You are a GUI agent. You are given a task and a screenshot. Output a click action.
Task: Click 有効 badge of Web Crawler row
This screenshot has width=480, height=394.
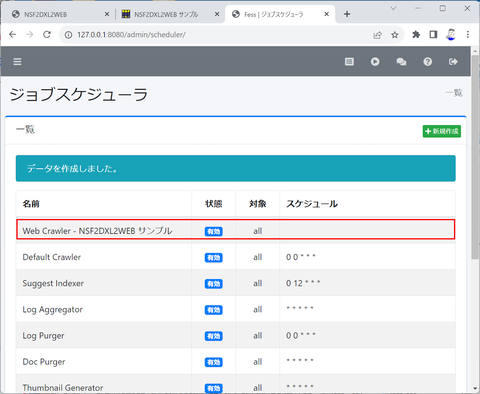coord(214,231)
